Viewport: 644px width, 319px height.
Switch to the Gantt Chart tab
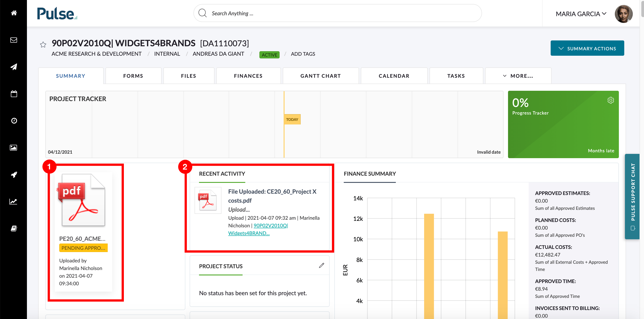pos(321,76)
